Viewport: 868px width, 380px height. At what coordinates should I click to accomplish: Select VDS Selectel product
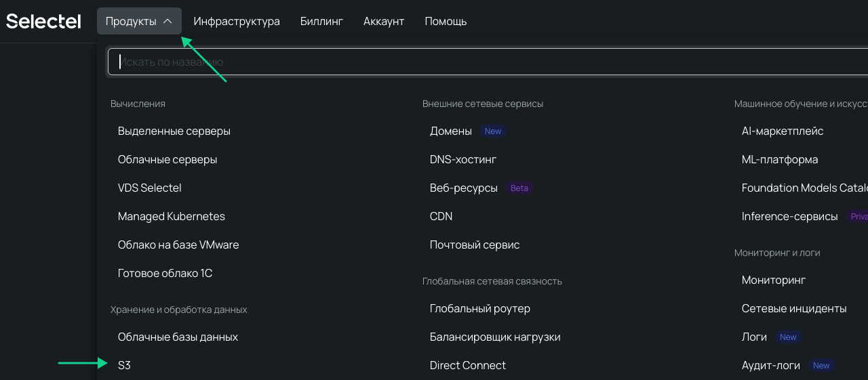coord(150,188)
